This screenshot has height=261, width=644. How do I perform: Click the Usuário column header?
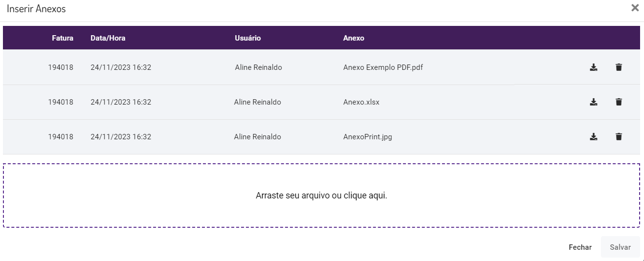coord(248,38)
